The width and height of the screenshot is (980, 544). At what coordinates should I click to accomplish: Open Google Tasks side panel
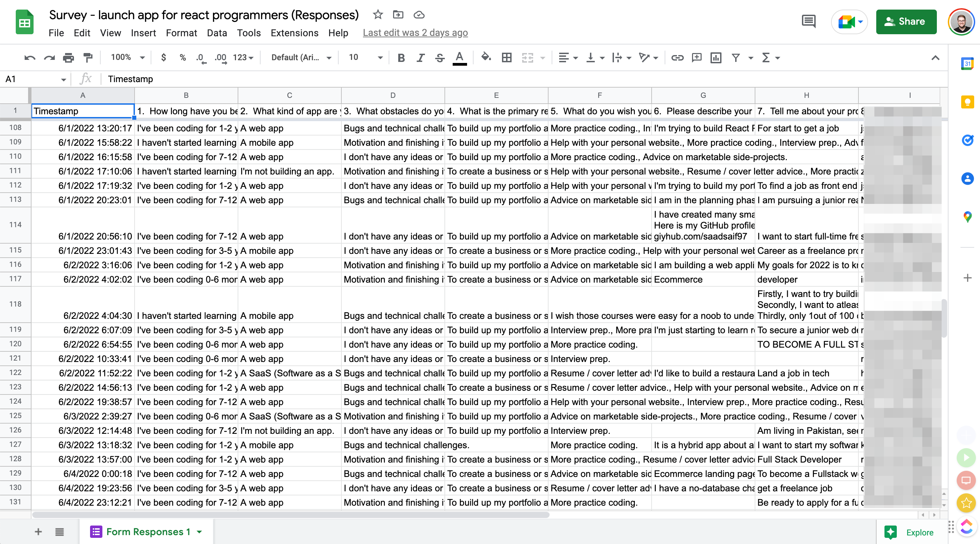[967, 140]
